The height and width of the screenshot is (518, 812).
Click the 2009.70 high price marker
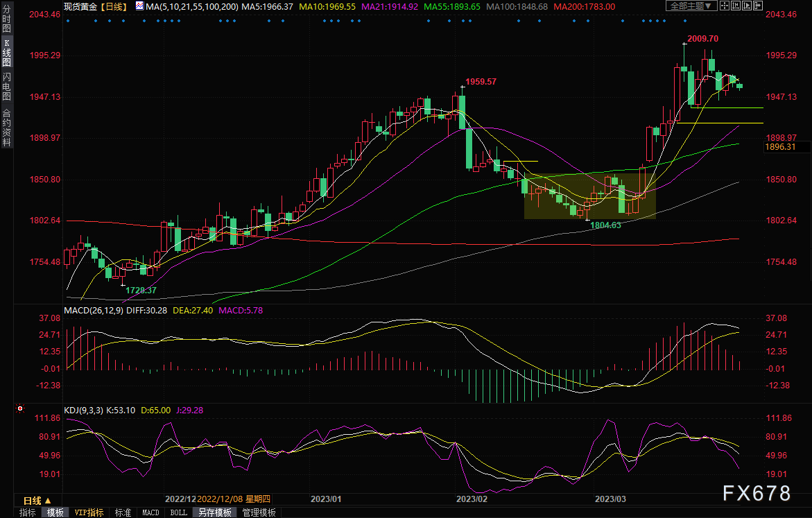702,39
